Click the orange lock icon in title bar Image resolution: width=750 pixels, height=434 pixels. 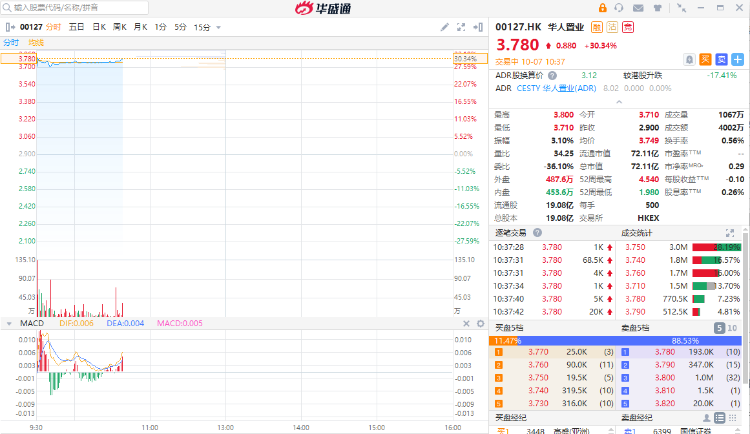click(602, 8)
